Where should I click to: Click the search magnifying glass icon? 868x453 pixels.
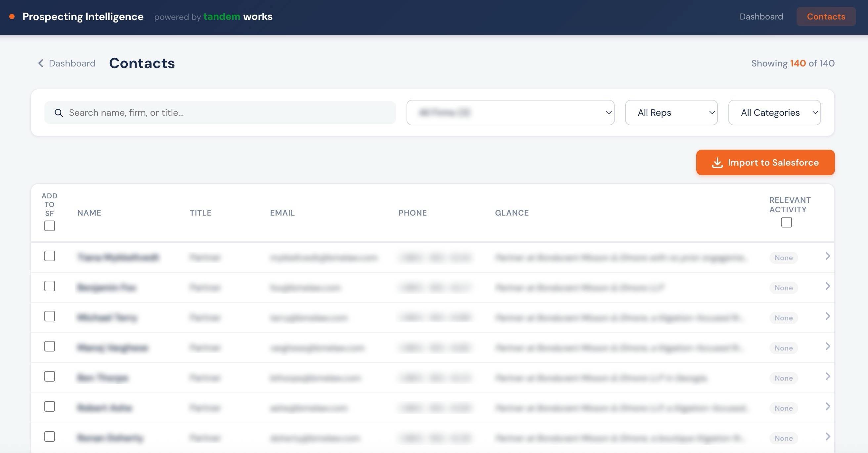59,112
